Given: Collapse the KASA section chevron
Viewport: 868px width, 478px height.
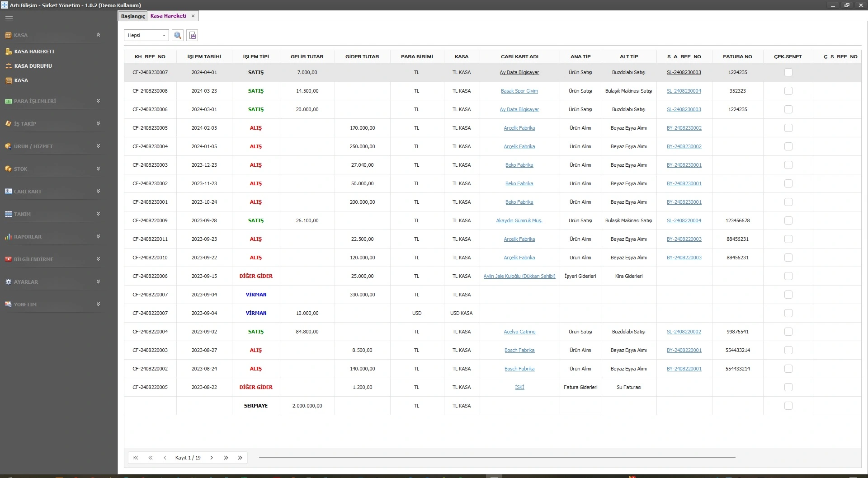Looking at the screenshot, I should [x=98, y=35].
